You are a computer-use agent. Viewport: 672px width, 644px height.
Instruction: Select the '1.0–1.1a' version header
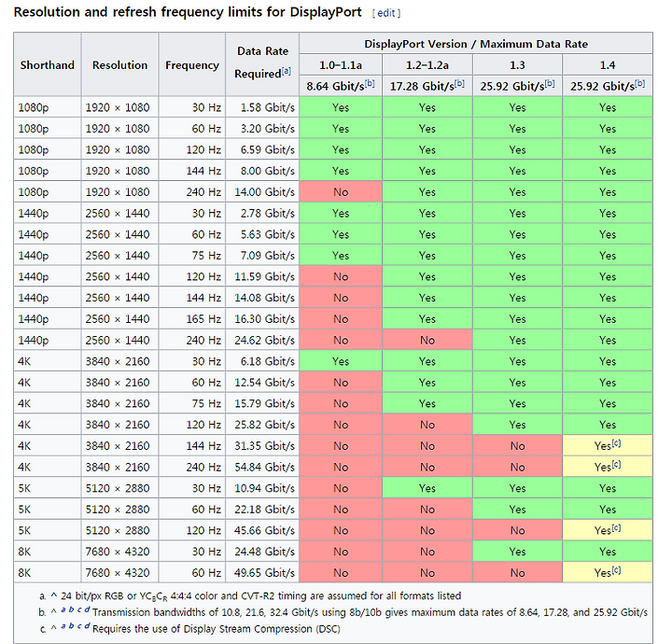click(x=341, y=64)
